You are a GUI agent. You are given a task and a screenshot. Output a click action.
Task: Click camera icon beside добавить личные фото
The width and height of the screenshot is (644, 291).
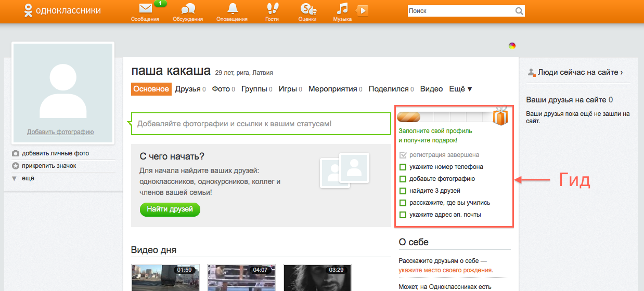[x=16, y=153]
